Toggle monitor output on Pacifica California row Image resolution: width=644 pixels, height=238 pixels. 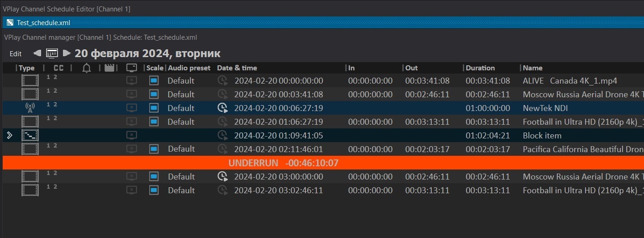click(x=131, y=149)
